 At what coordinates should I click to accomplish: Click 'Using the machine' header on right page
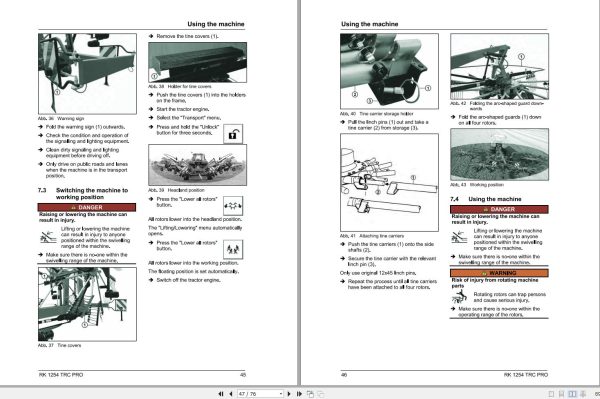click(370, 24)
